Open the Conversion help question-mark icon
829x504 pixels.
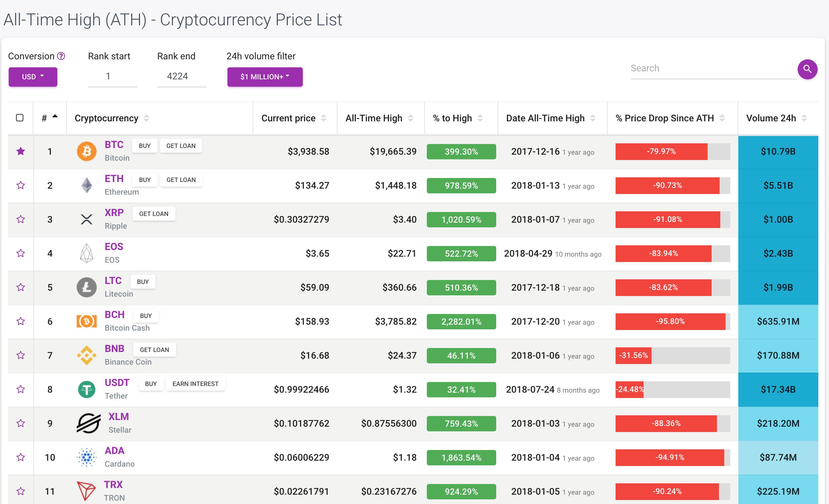pyautogui.click(x=61, y=56)
